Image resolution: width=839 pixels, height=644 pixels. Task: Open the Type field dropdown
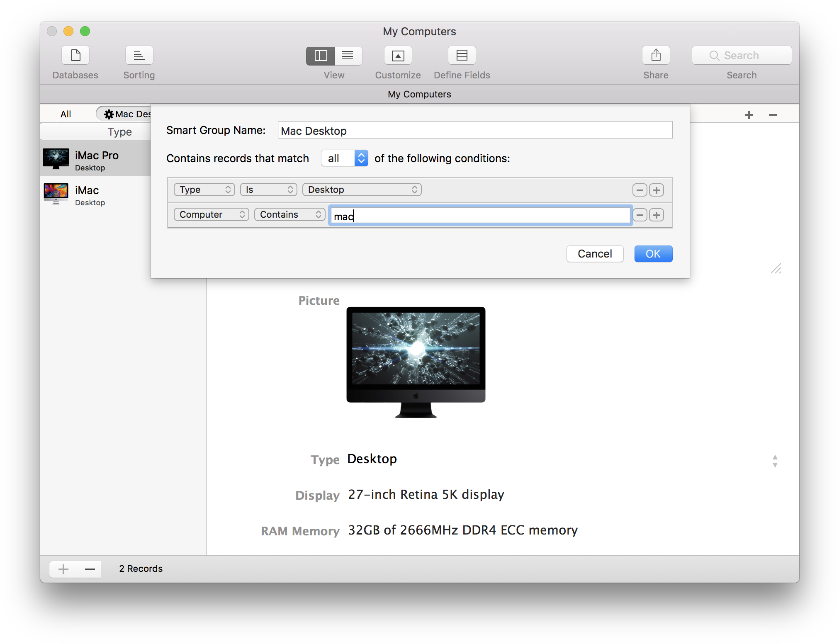point(204,190)
